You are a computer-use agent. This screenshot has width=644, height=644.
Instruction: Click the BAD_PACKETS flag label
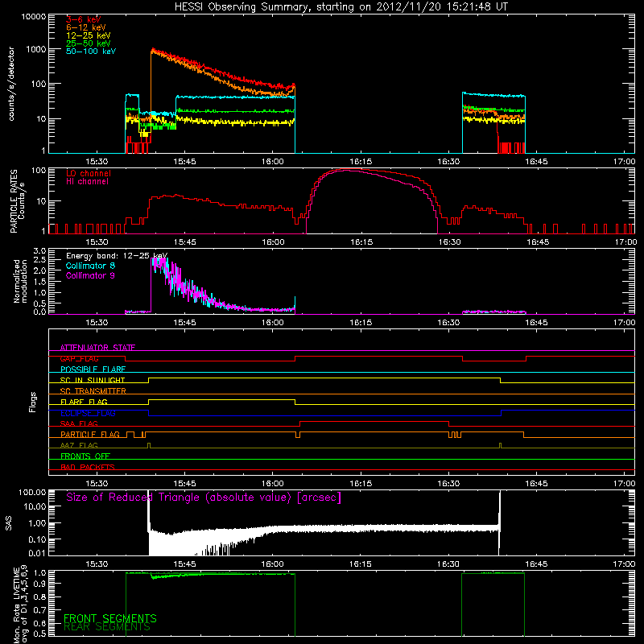coord(88,467)
